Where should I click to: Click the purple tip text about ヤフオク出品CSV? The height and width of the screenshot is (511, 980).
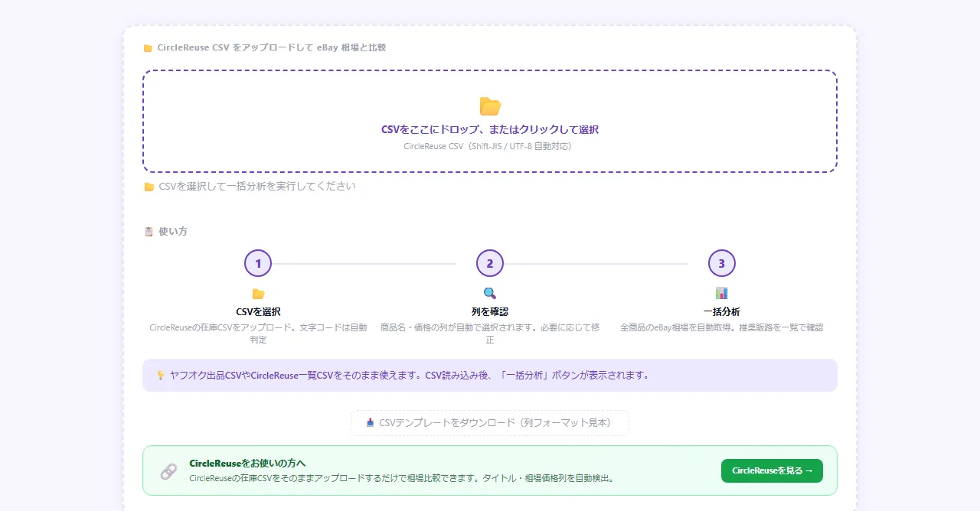point(410,376)
